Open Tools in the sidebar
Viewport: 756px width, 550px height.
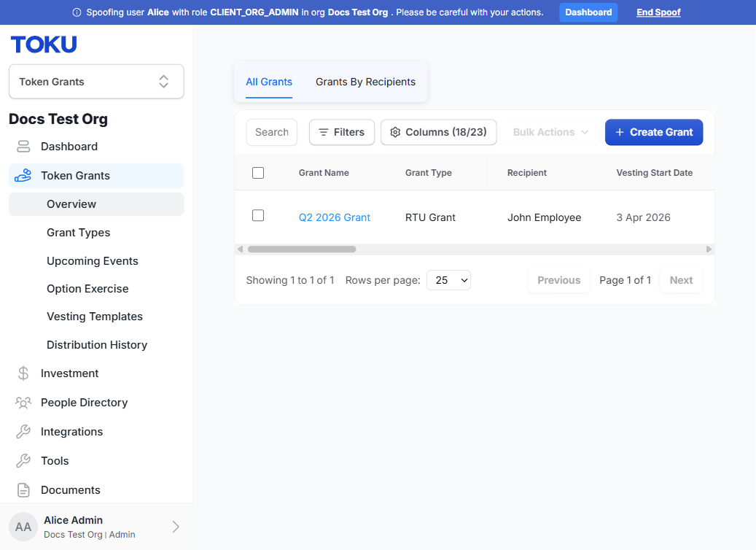[x=96, y=461]
